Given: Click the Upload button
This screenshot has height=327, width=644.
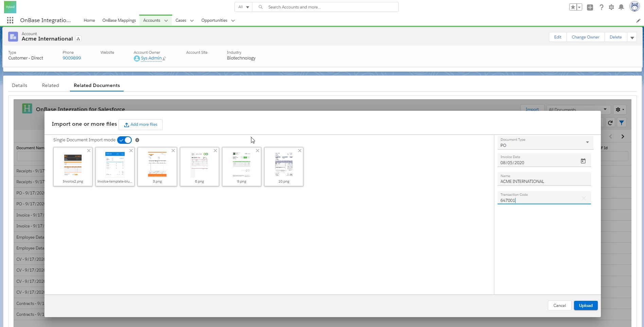Looking at the screenshot, I should [x=586, y=306].
